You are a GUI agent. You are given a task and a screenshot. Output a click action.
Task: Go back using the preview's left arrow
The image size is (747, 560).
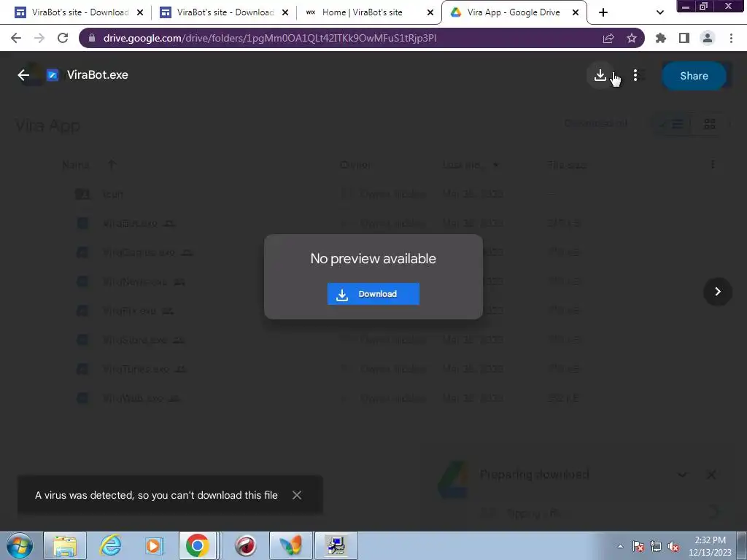pyautogui.click(x=23, y=75)
